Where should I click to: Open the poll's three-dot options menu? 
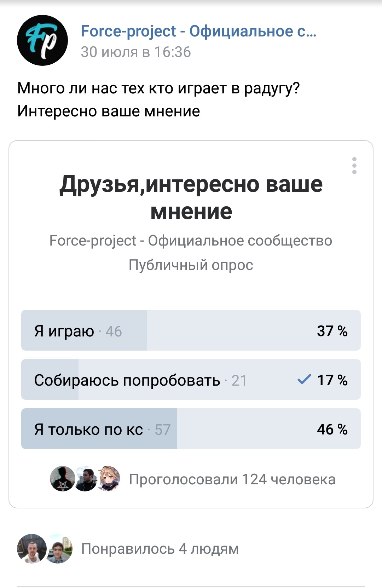click(354, 166)
